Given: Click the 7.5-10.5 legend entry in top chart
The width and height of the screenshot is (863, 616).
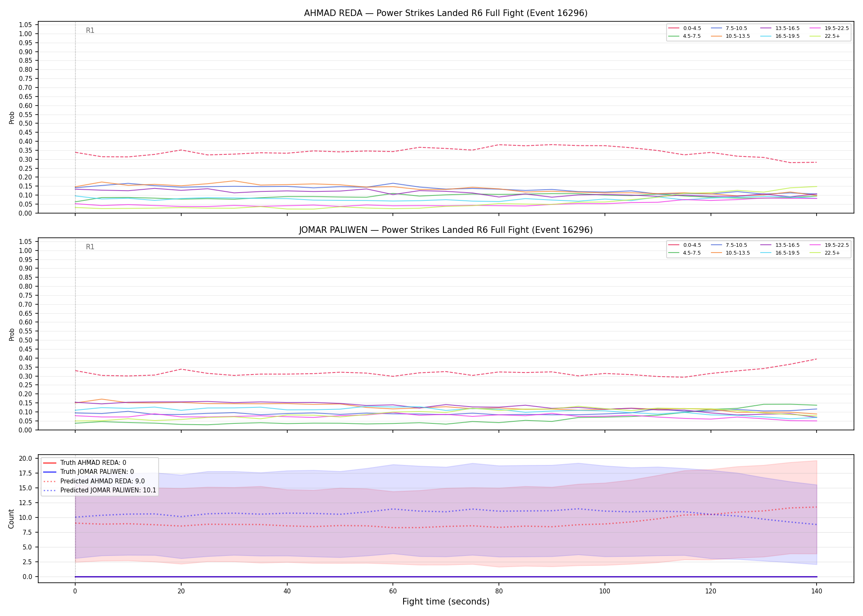Looking at the screenshot, I should 729,28.
